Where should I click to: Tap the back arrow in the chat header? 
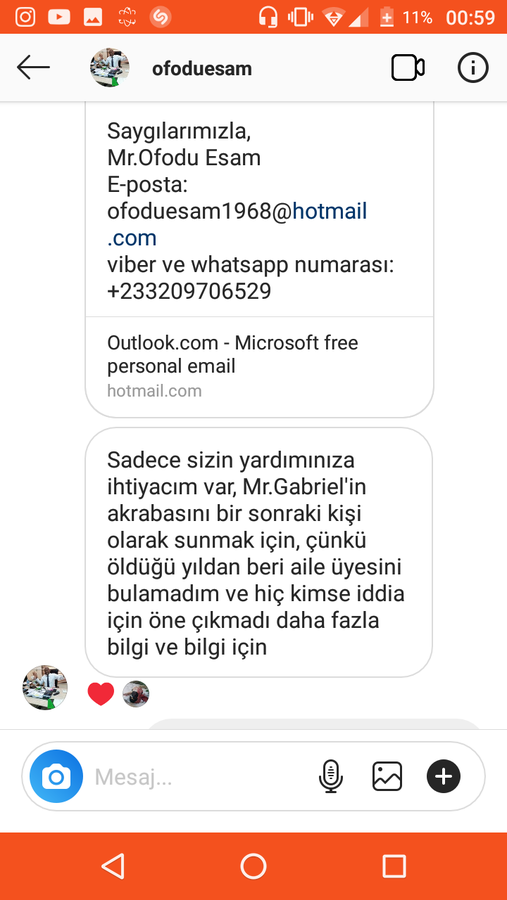click(x=33, y=68)
